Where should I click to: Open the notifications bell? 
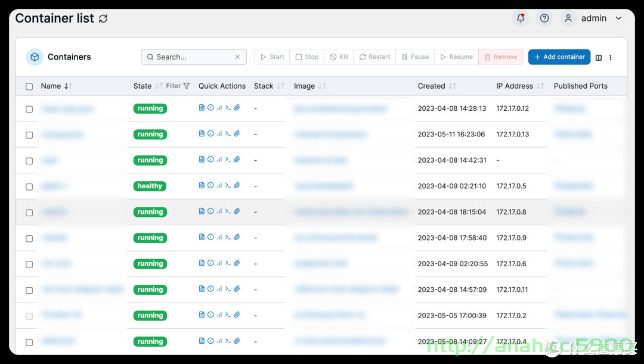[x=521, y=18]
